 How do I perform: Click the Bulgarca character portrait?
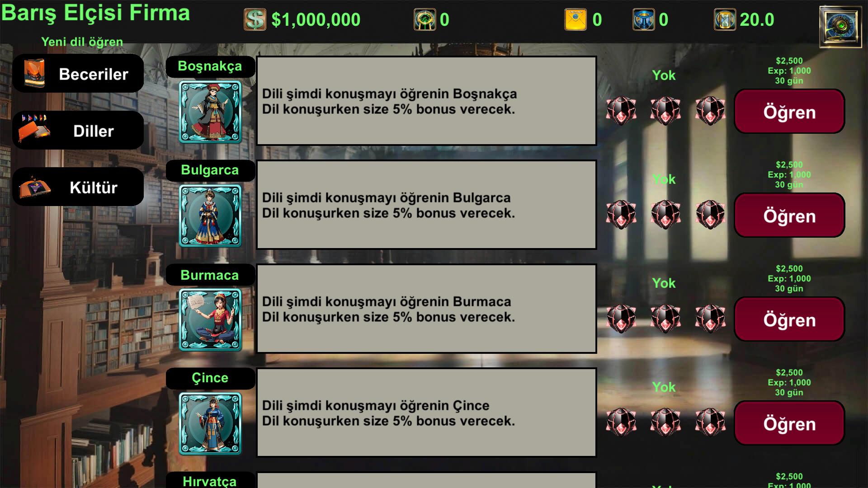[210, 216]
